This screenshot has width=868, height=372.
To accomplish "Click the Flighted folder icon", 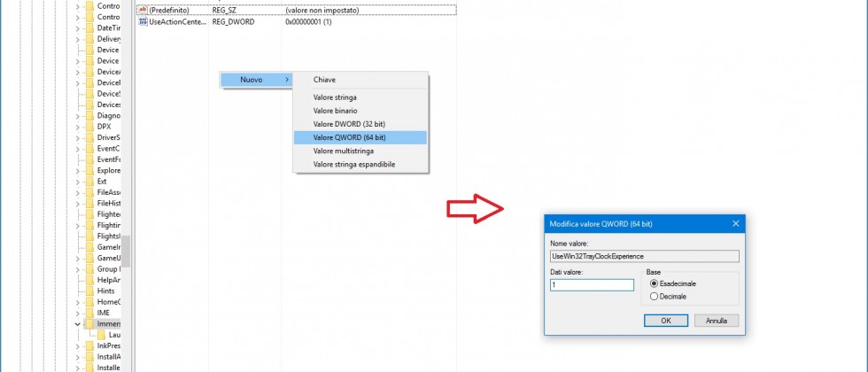I will coord(89,214).
